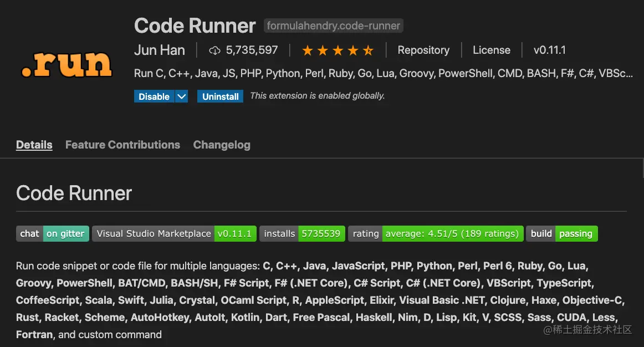
Task: Click the .run extension logo
Action: (x=67, y=64)
